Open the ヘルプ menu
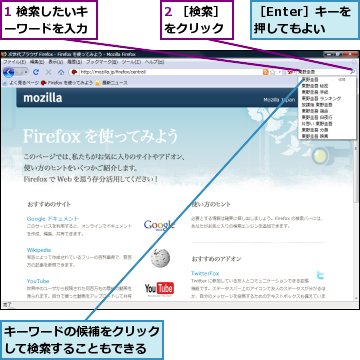 pyautogui.click(x=154, y=62)
